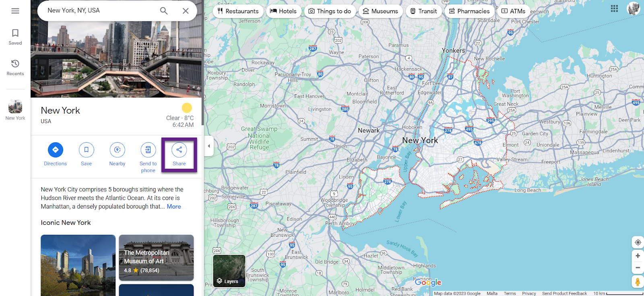View New York header photo
This screenshot has width=644, height=296.
tap(116, 59)
